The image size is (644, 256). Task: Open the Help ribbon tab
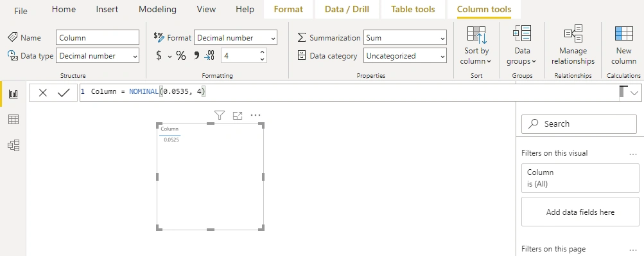[x=245, y=9]
